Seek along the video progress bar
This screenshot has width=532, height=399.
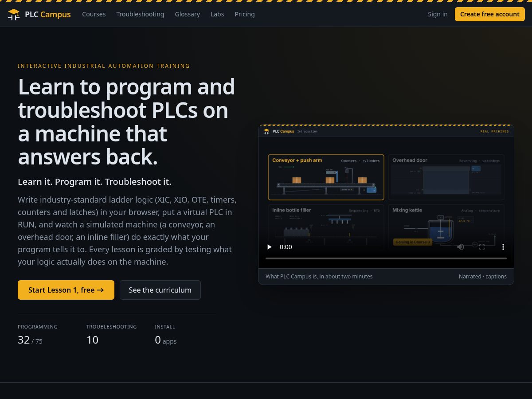(386, 258)
